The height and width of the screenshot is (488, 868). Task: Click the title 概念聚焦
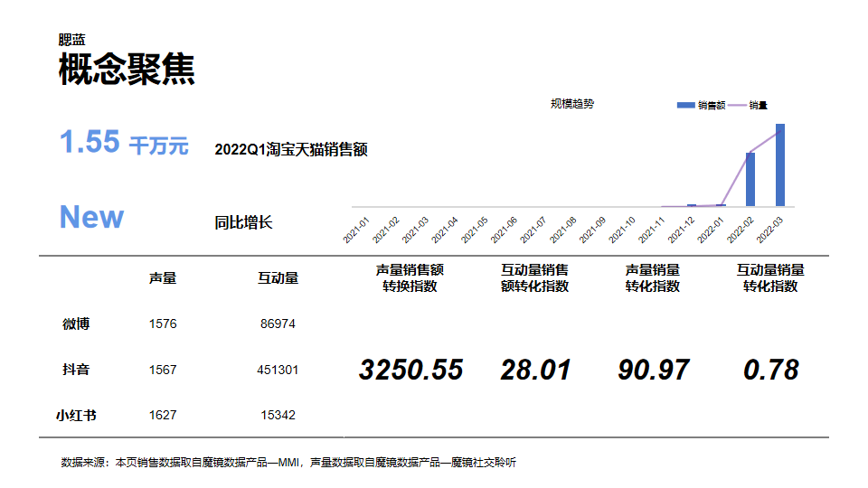pyautogui.click(x=127, y=70)
